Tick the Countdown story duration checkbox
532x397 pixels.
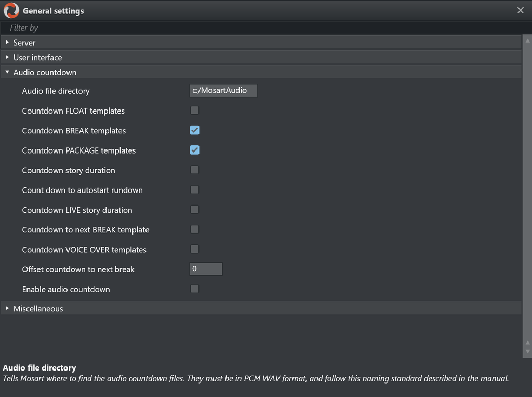click(194, 170)
